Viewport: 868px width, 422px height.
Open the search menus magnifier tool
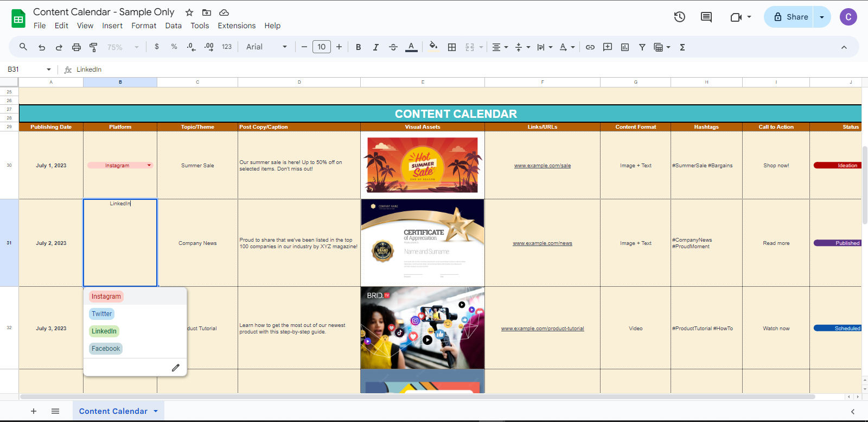[x=23, y=47]
